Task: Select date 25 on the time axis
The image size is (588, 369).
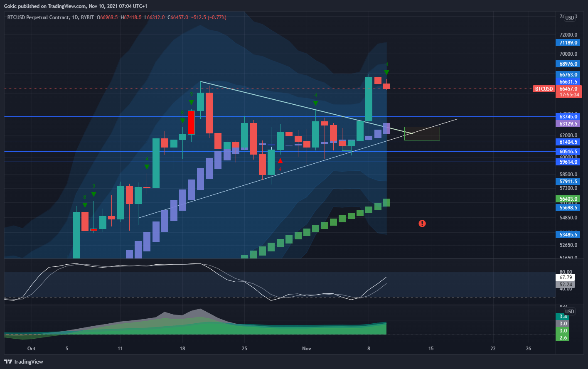Action: [244, 349]
